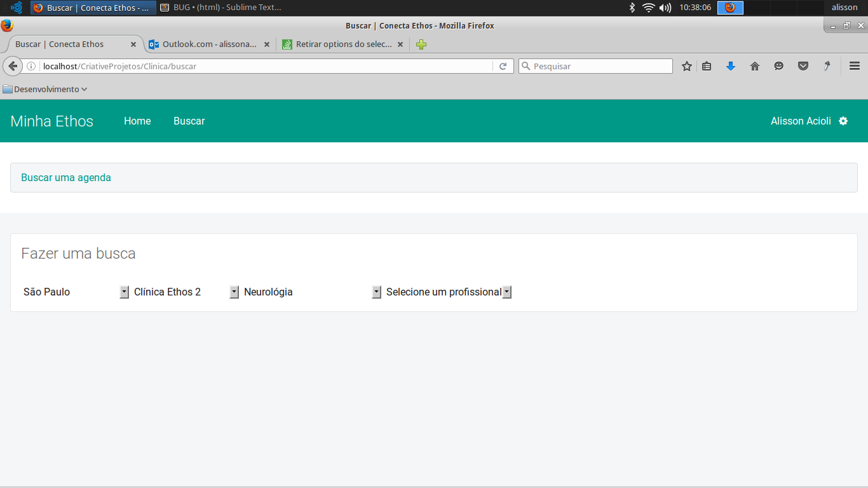Open the Pocket icon in toolbar
Image resolution: width=868 pixels, height=488 pixels.
(x=803, y=66)
